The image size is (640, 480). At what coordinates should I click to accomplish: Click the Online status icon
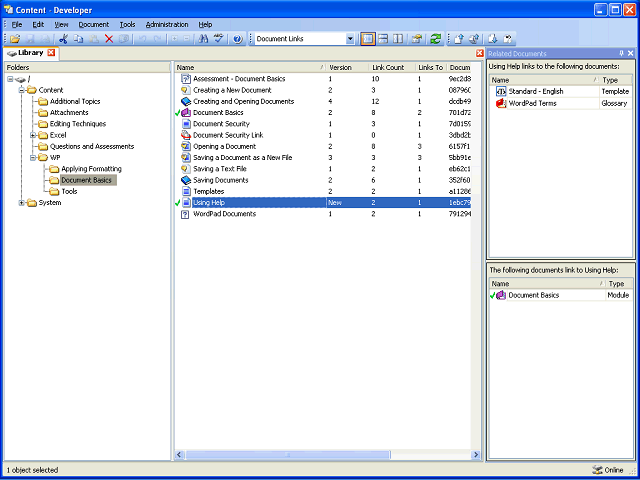pyautogui.click(x=598, y=470)
